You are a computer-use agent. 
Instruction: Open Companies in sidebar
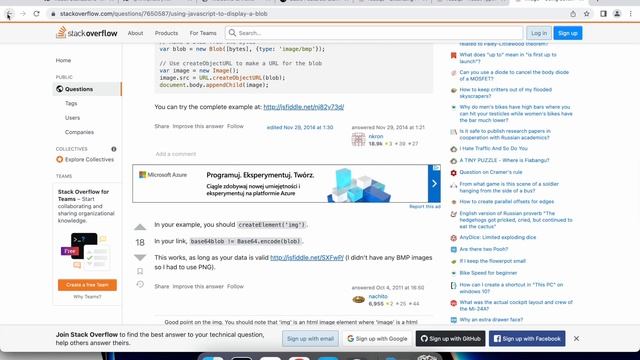pyautogui.click(x=79, y=132)
